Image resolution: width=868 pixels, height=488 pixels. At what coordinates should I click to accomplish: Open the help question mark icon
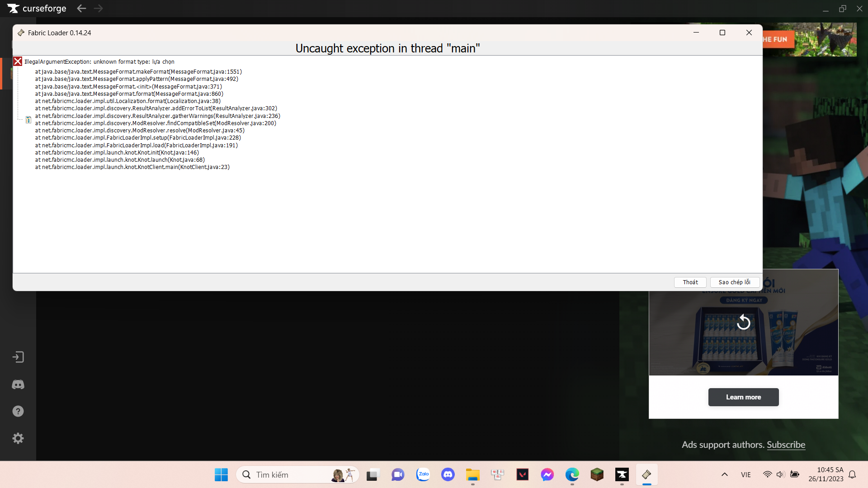18,411
